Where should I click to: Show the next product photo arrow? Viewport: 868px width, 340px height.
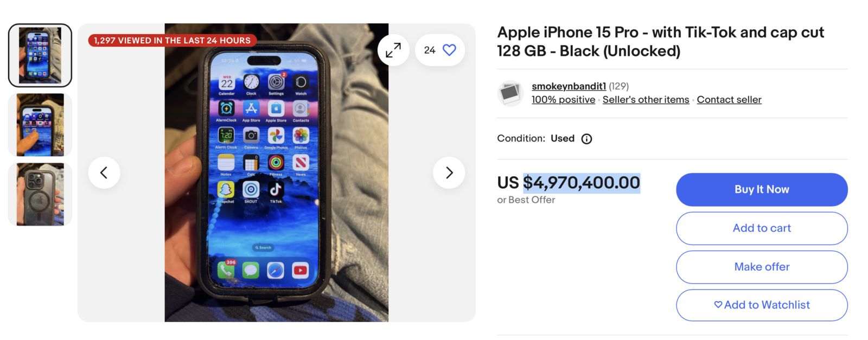(x=449, y=172)
